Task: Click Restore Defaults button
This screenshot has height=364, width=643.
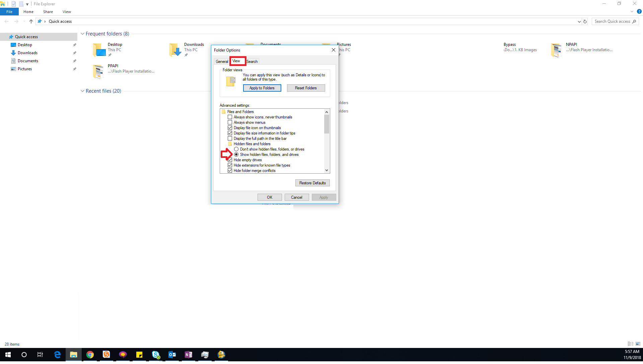Action: (x=312, y=183)
